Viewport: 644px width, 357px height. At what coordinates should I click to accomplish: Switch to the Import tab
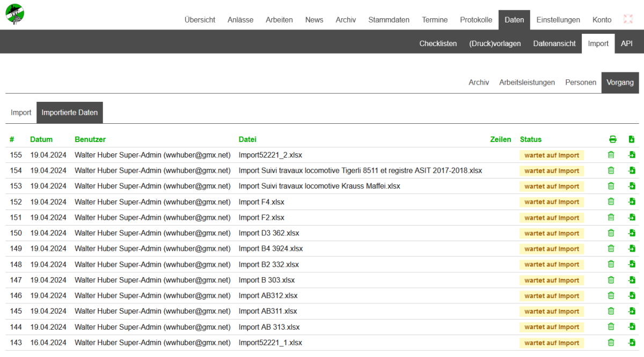tap(21, 113)
